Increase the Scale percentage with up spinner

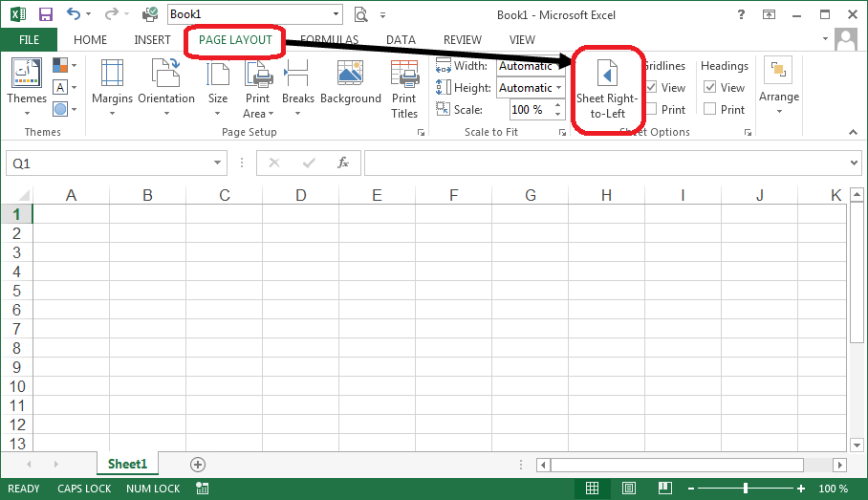coord(558,105)
